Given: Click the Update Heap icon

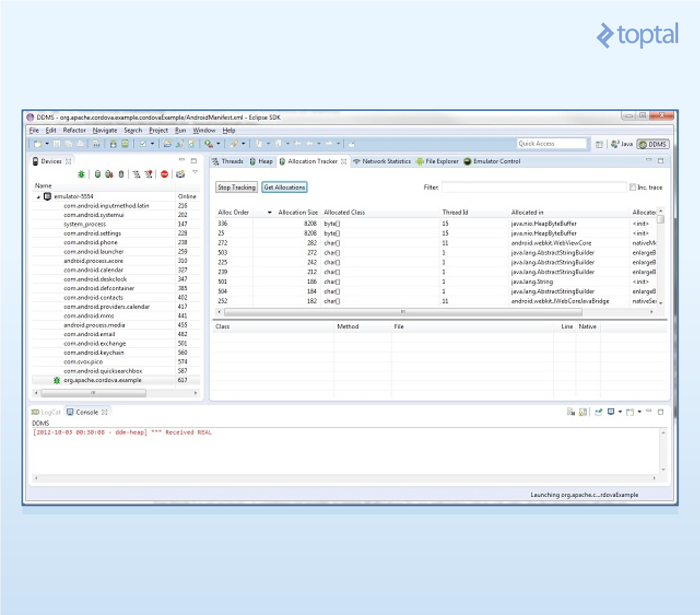Looking at the screenshot, I should click(x=98, y=174).
